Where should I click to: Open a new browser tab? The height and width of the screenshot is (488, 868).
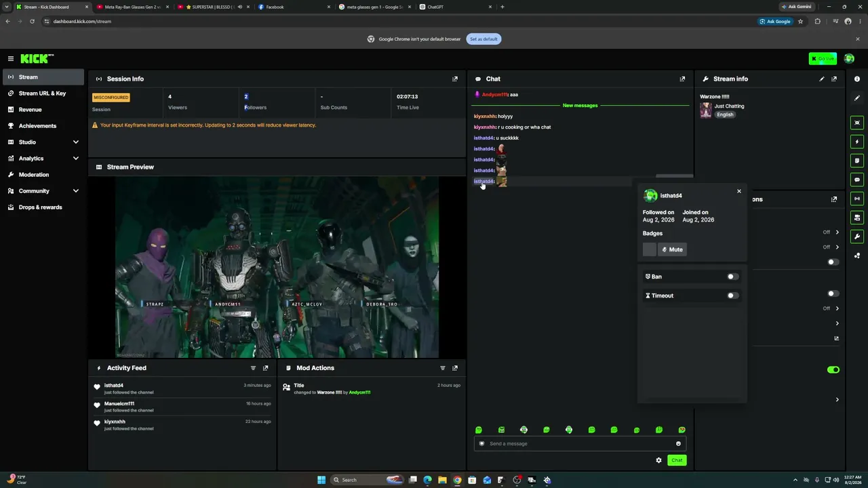pos(502,7)
